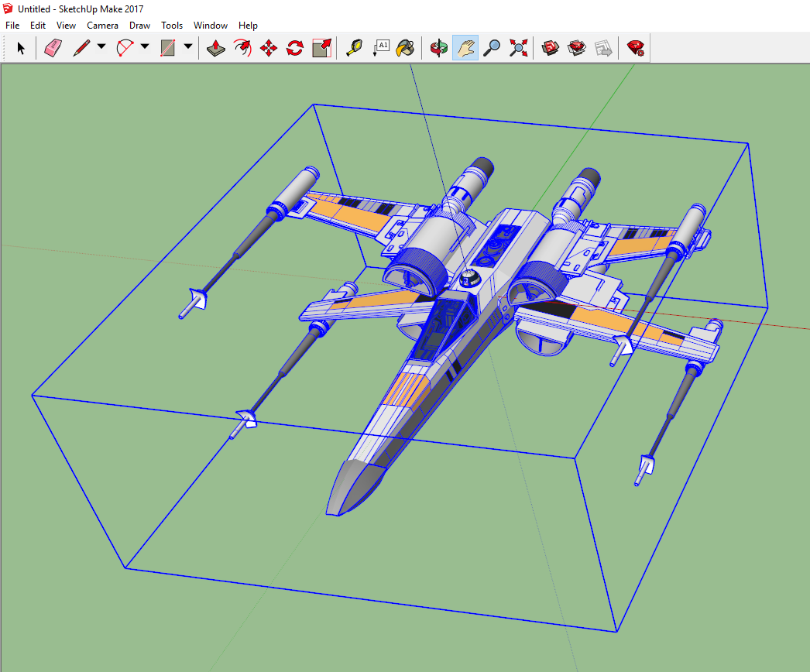Switch to the Orbit camera tool

tap(438, 48)
